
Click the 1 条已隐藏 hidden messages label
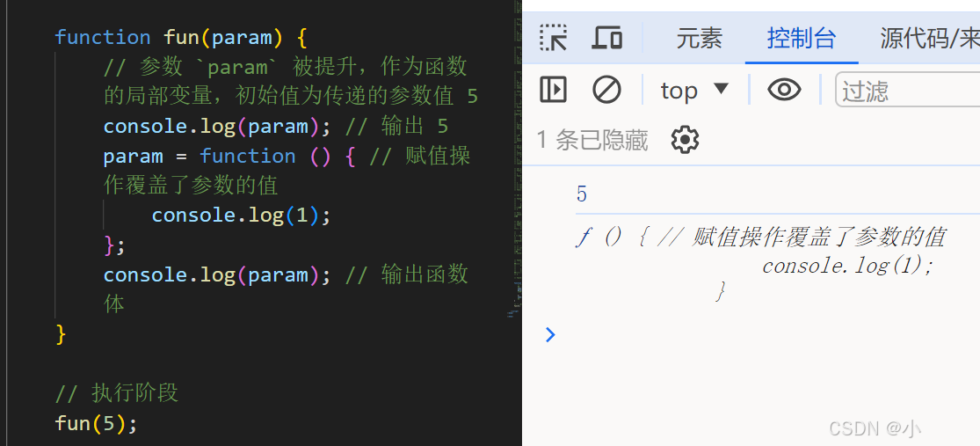(592, 140)
